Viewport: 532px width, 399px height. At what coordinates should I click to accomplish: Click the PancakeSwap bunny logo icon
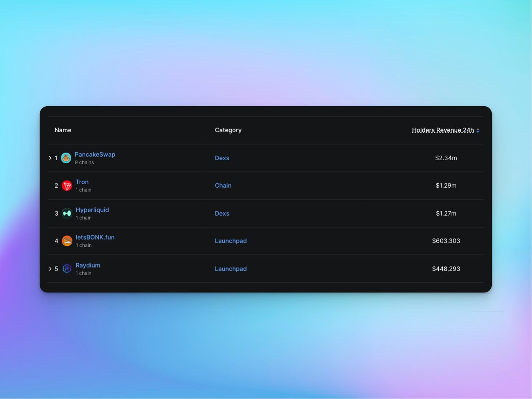point(66,158)
